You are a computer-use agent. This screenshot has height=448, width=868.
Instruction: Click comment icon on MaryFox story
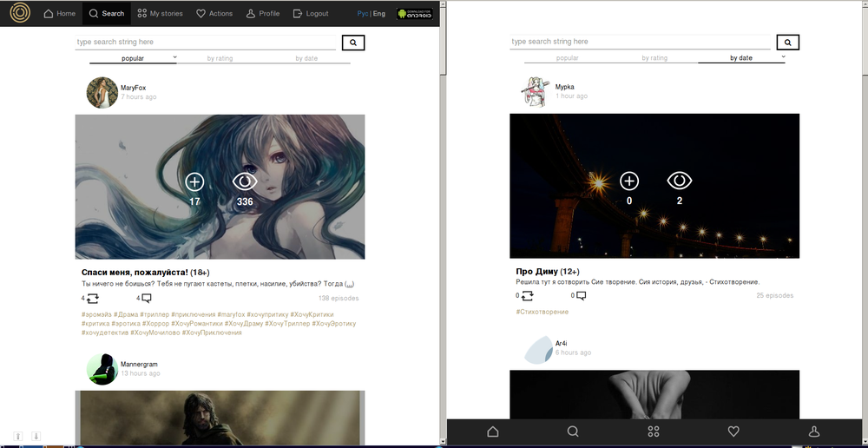(146, 299)
